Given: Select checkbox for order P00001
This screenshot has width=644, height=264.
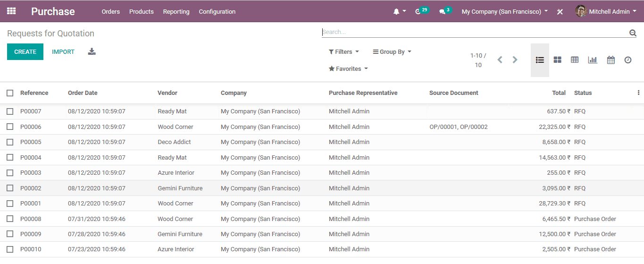Looking at the screenshot, I should click(10, 204).
